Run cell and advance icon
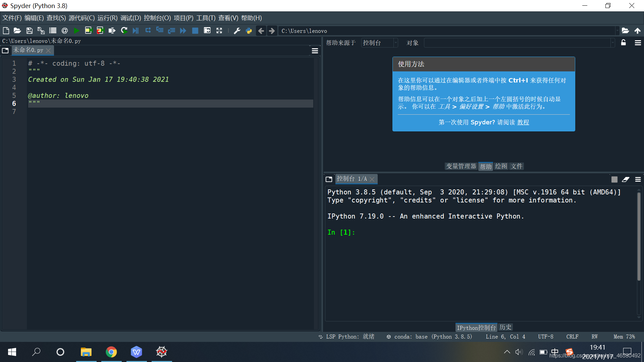This screenshot has width=644, height=362. click(100, 31)
